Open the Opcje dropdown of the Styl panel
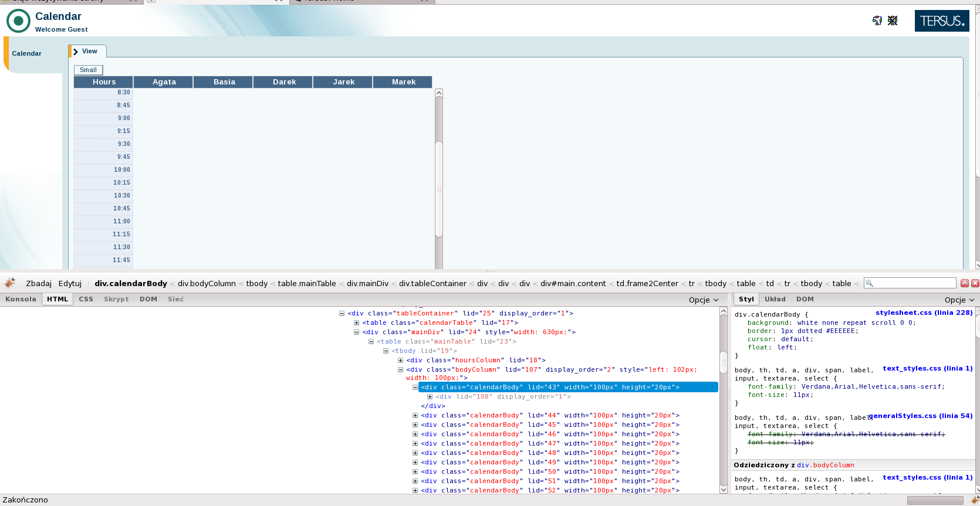The width and height of the screenshot is (980, 506). coord(959,300)
